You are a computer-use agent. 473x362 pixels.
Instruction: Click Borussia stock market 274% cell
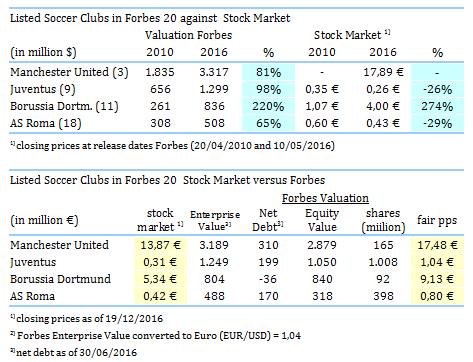437,106
